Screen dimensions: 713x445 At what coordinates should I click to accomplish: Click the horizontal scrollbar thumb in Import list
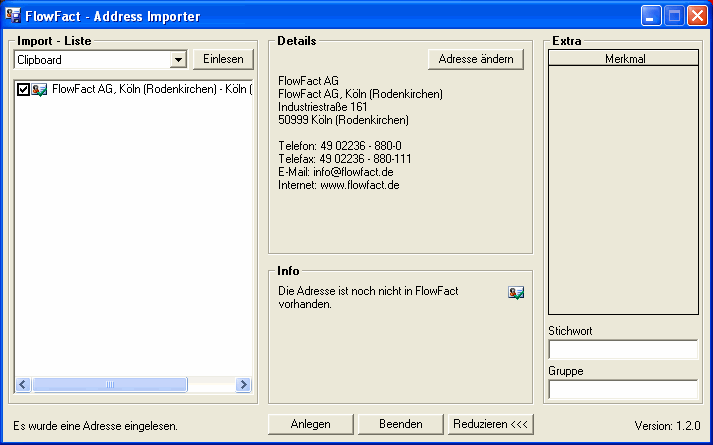(x=110, y=385)
